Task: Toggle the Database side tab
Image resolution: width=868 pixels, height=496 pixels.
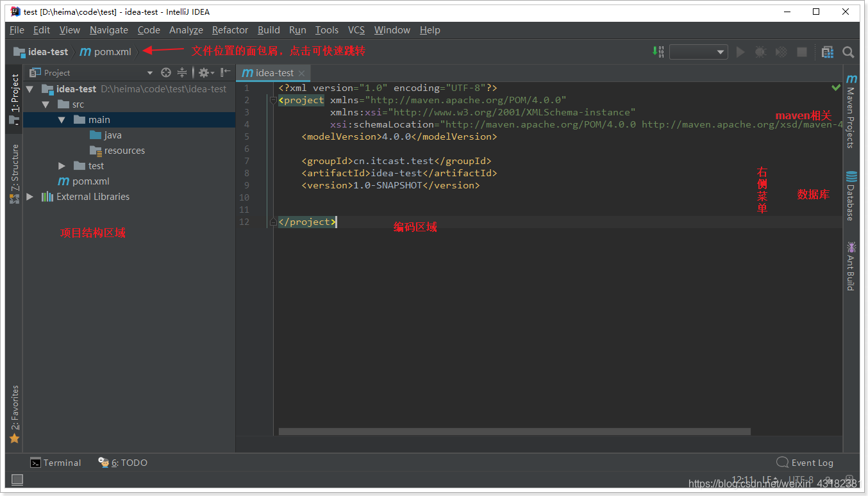Action: pyautogui.click(x=851, y=195)
